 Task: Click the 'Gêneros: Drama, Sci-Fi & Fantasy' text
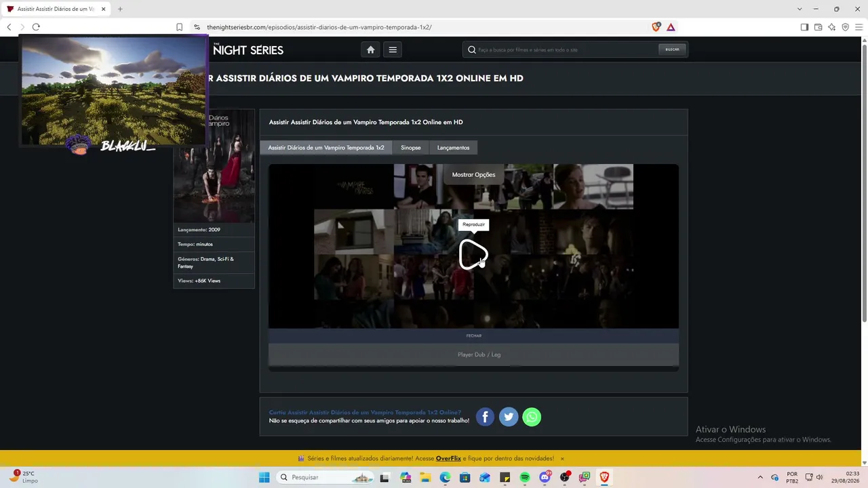tap(206, 262)
